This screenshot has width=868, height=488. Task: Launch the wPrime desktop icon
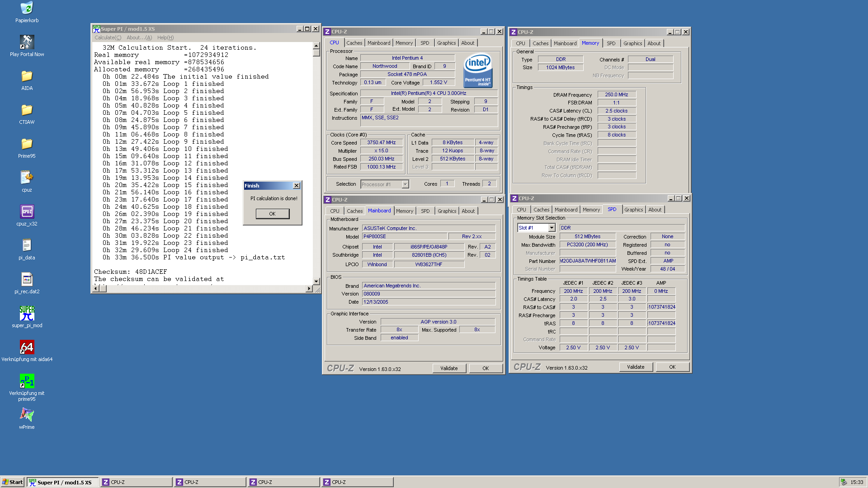pos(27,415)
